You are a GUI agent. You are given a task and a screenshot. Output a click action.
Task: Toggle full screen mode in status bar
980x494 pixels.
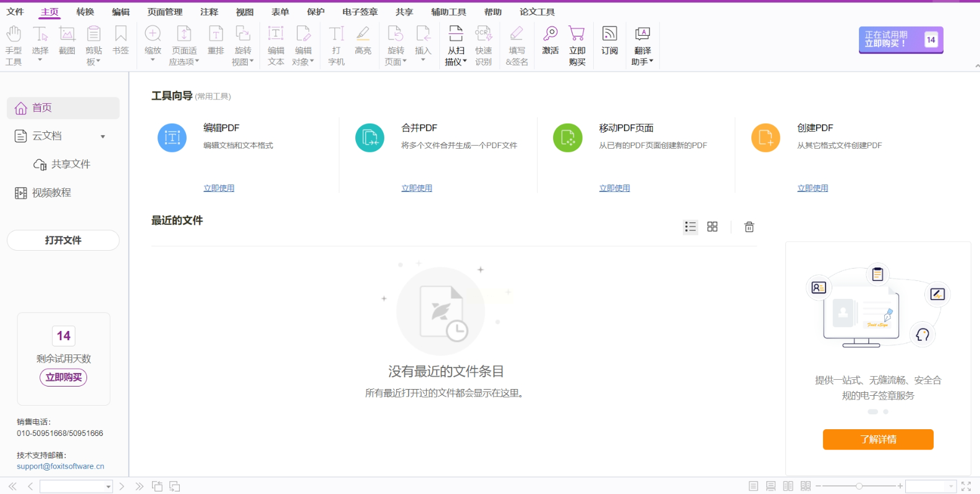(x=966, y=487)
